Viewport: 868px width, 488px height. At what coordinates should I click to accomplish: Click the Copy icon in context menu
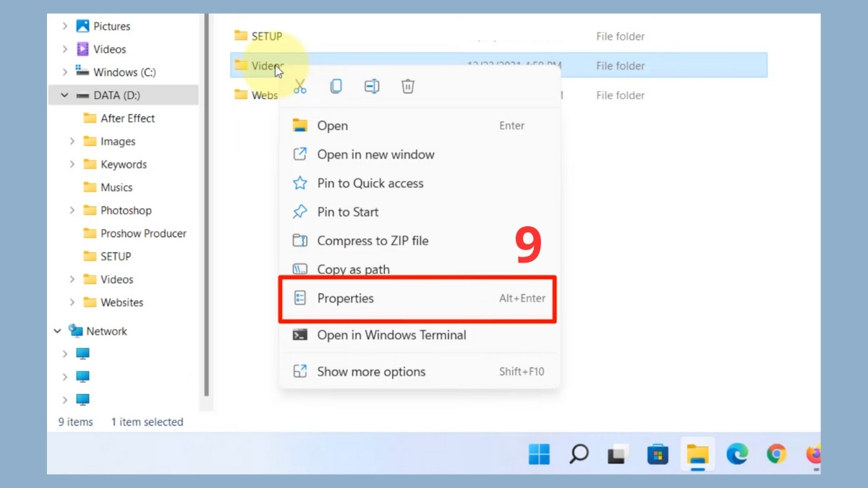click(x=336, y=87)
